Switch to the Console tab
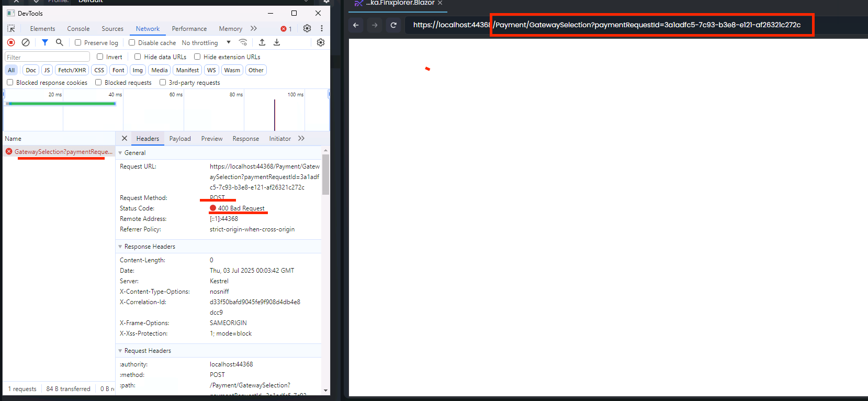Image resolution: width=868 pixels, height=401 pixels. click(78, 29)
